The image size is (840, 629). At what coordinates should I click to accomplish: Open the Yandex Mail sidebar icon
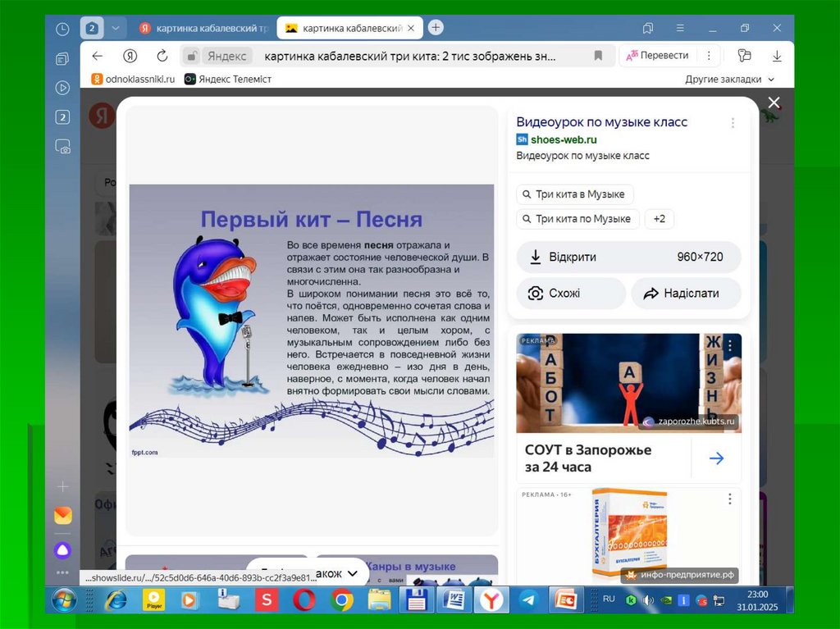pos(62,515)
